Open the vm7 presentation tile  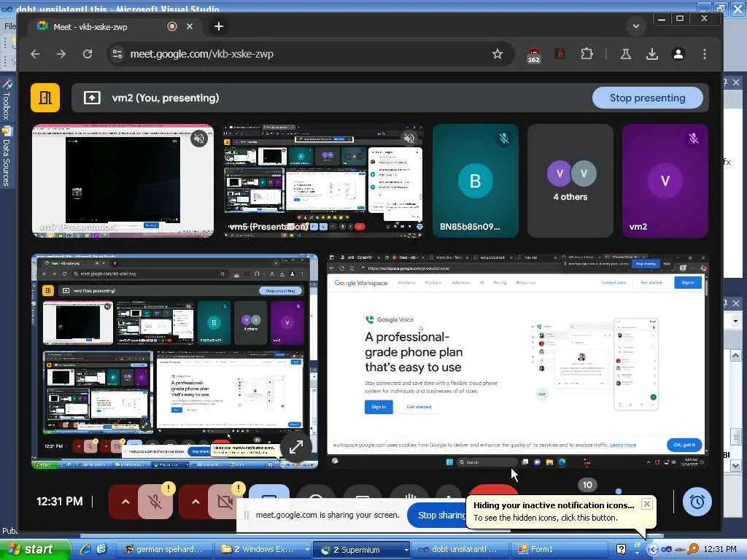[123, 181]
